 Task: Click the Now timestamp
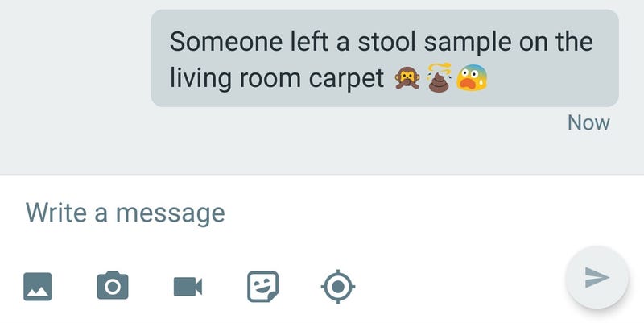588,122
